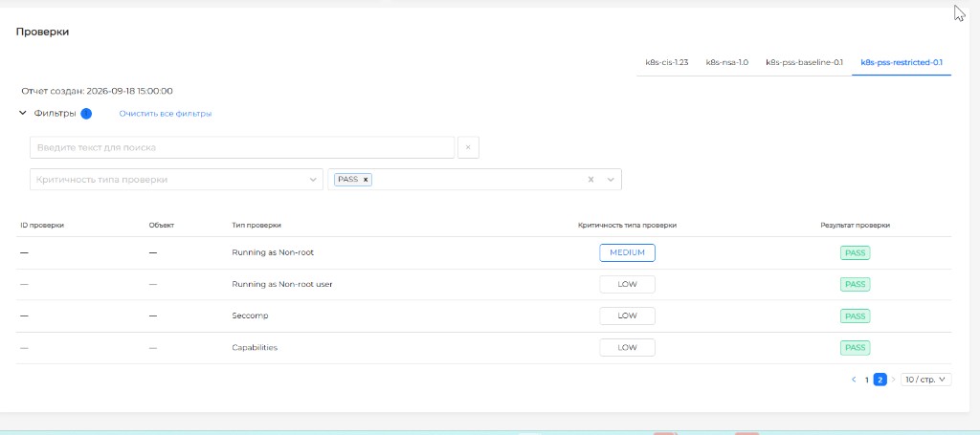
Task: Clear the search text with x button
Action: (468, 148)
